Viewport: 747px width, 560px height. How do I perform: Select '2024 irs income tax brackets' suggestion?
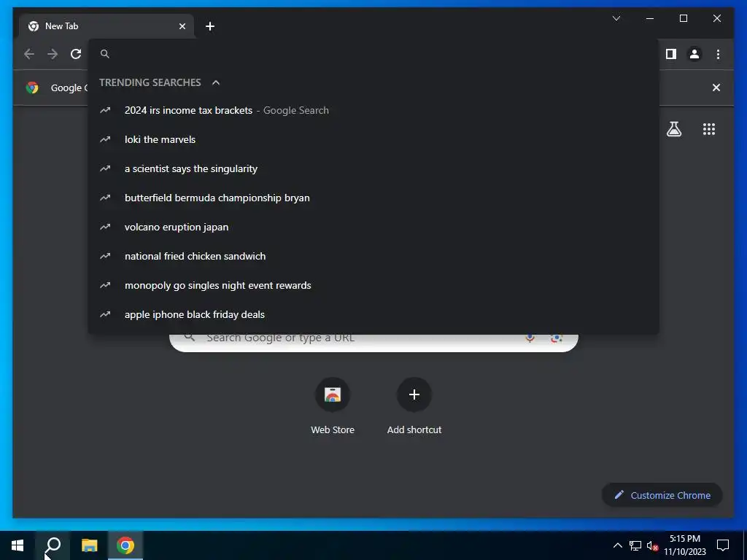point(373,111)
